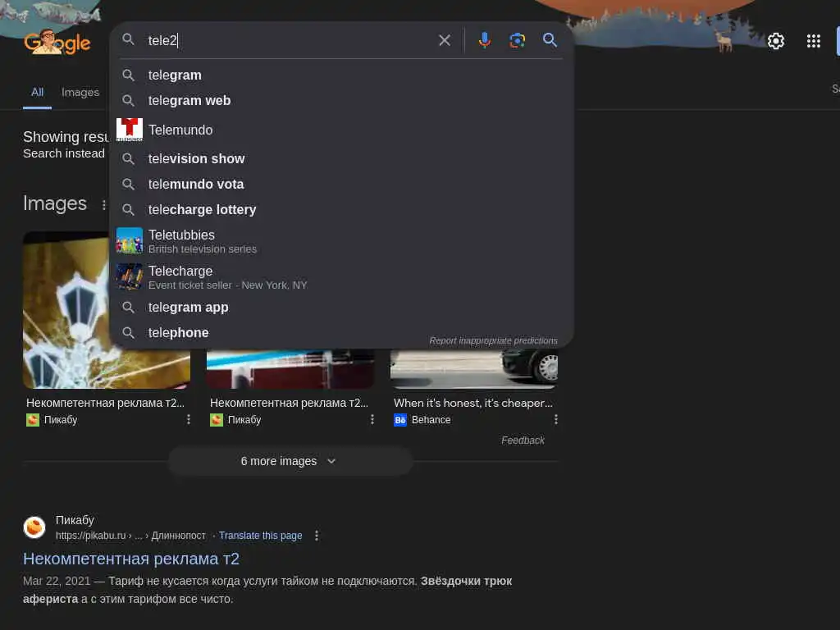Open Behance 'When it's honest' image result
The height and width of the screenshot is (630, 840).
click(x=473, y=403)
